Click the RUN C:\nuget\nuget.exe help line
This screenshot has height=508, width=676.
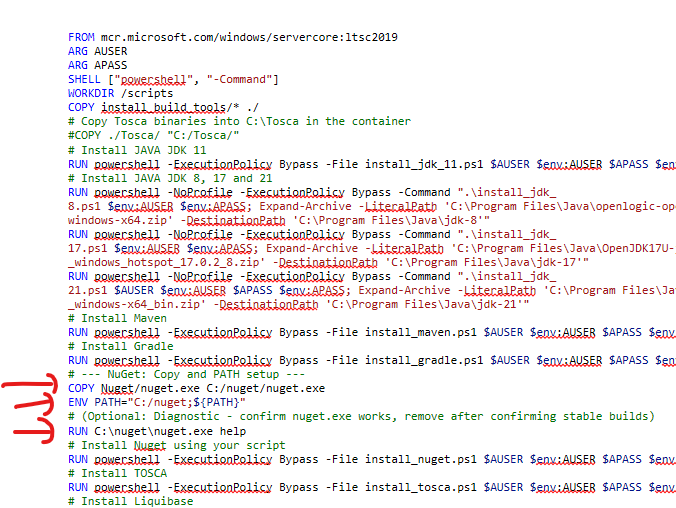click(x=157, y=431)
